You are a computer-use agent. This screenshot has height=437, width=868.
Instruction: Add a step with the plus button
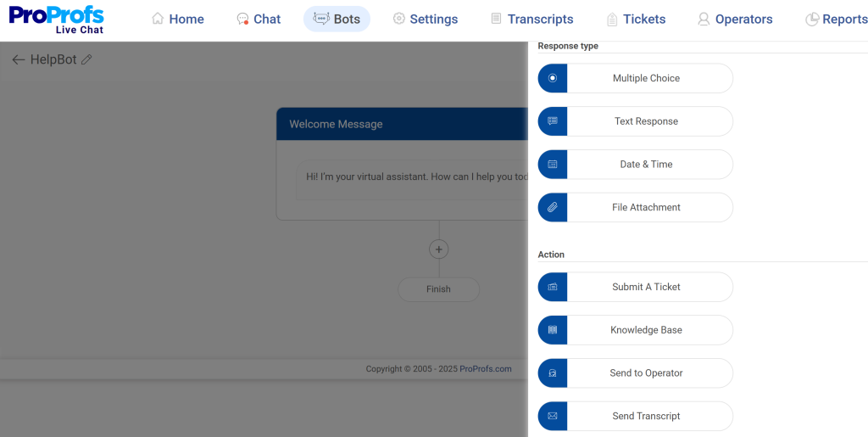tap(438, 249)
